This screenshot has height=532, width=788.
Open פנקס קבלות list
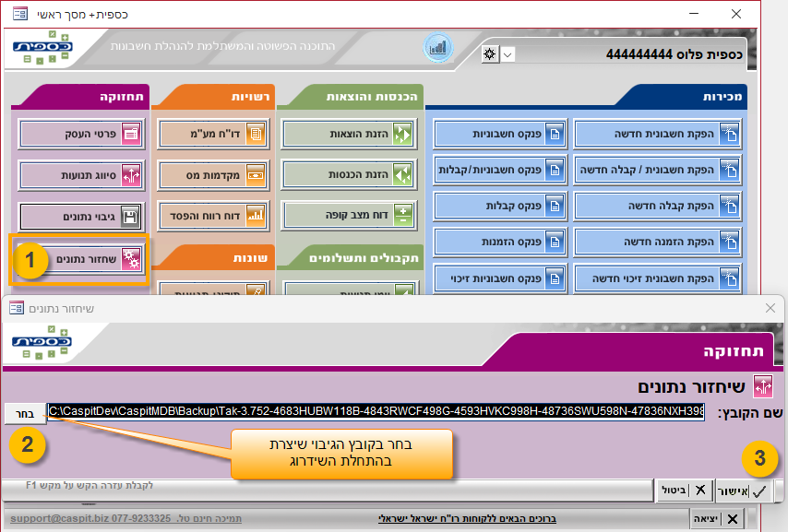tap(499, 206)
